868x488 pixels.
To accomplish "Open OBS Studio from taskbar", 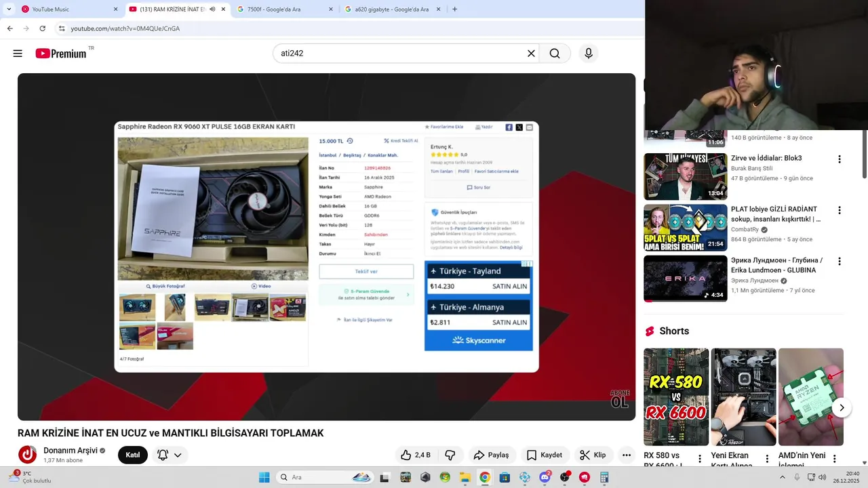I will pos(564,477).
